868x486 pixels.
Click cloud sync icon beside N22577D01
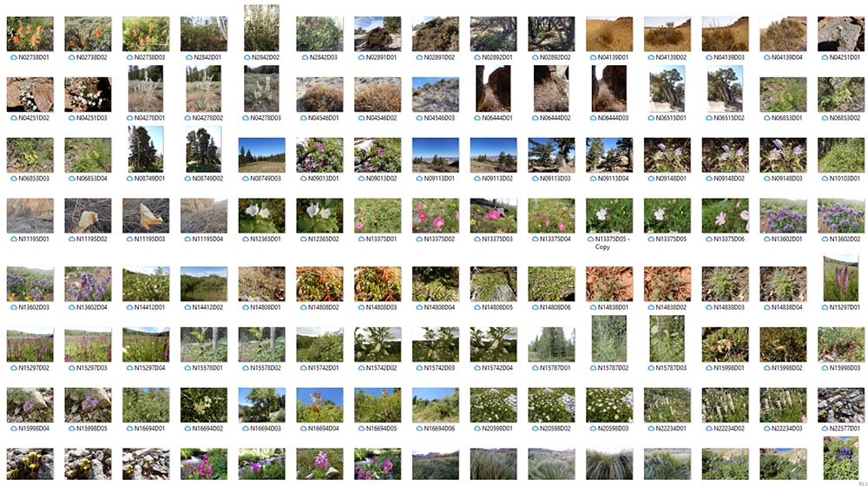(x=825, y=429)
